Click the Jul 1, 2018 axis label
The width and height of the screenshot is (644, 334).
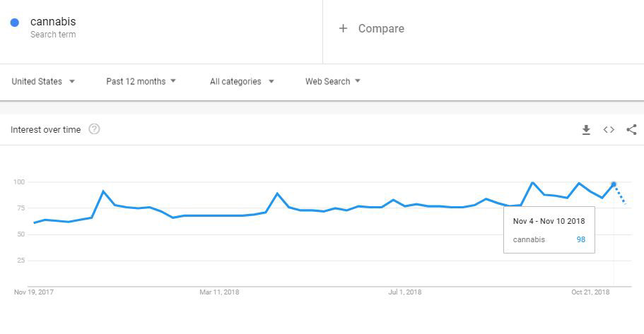[405, 292]
